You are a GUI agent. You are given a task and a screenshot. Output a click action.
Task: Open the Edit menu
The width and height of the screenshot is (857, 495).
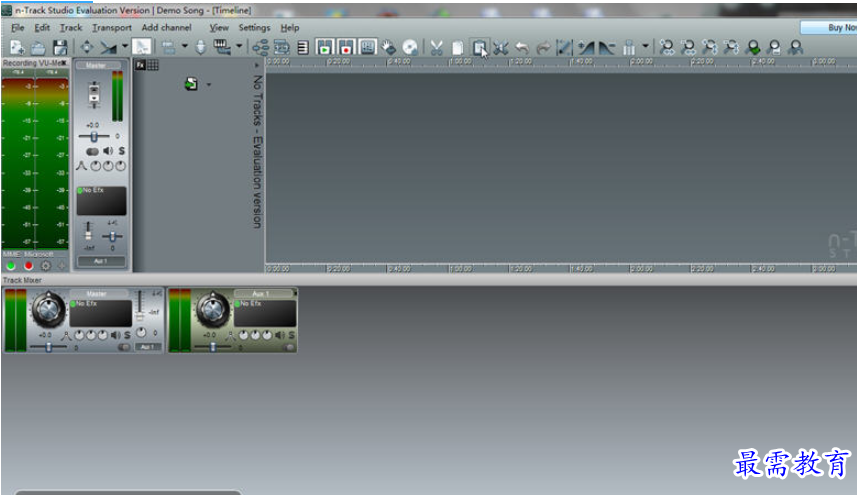(x=42, y=27)
